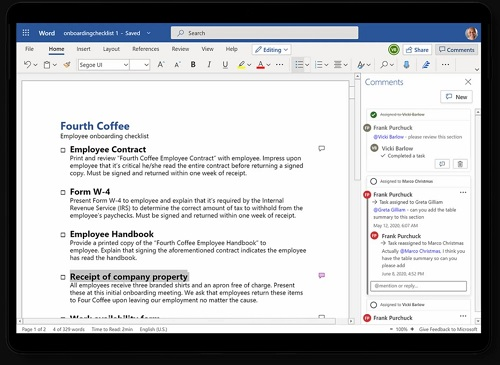This screenshot has width=500, height=365.
Task: Toggle Bold formatting
Action: tap(193, 65)
